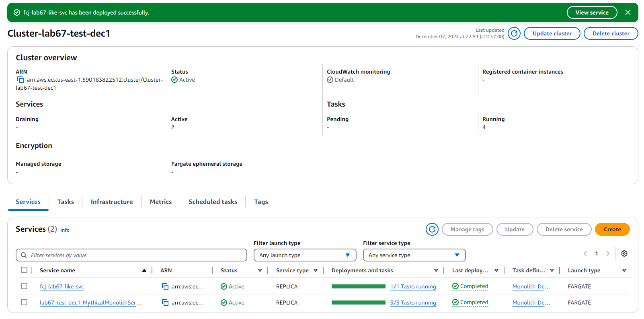
Task: Click the Completed status in the MythicalMonolithService row
Action: pyautogui.click(x=470, y=303)
